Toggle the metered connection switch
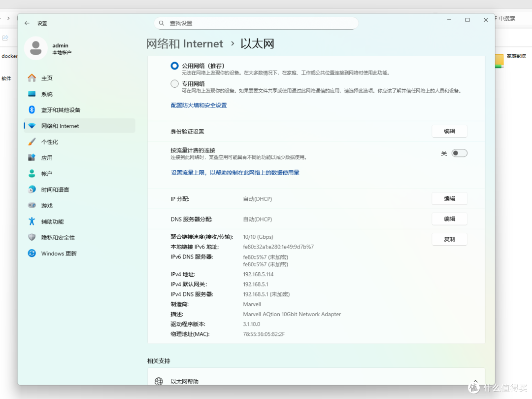 (460, 153)
